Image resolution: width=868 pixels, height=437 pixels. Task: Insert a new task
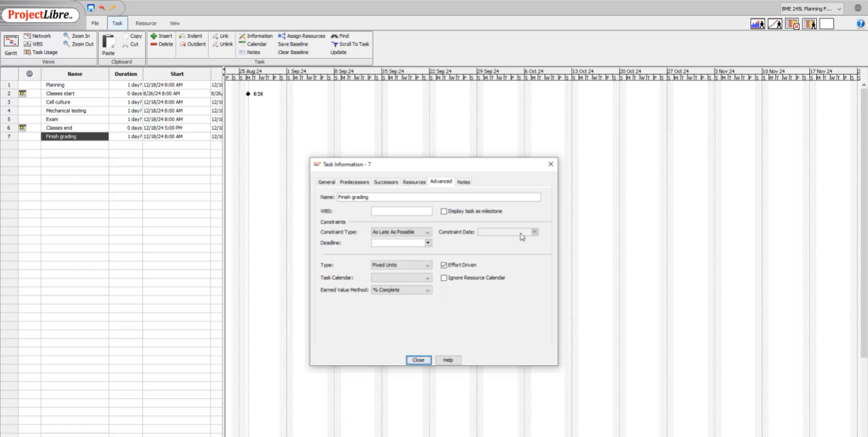pyautogui.click(x=162, y=35)
